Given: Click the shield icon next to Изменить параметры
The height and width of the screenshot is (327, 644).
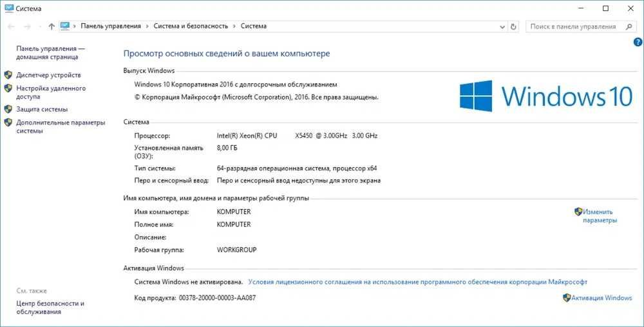Looking at the screenshot, I should pyautogui.click(x=578, y=212).
